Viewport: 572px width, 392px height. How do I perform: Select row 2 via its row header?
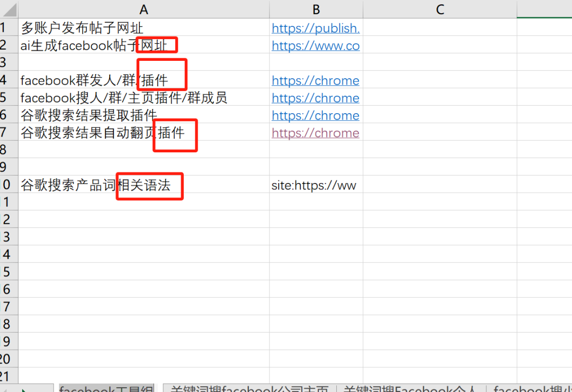(x=9, y=45)
